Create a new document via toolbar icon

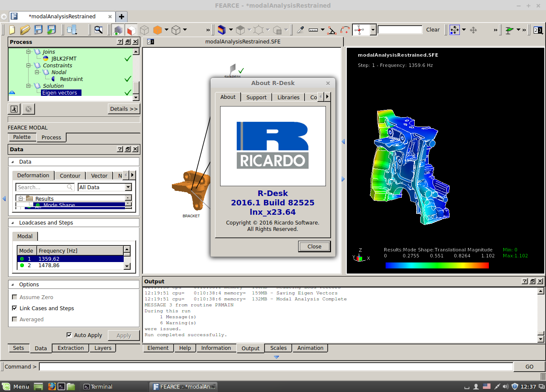tap(12, 30)
